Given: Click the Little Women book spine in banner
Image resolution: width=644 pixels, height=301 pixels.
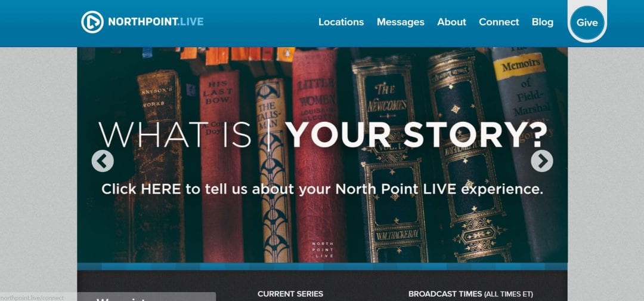Looking at the screenshot, I should 318,155.
